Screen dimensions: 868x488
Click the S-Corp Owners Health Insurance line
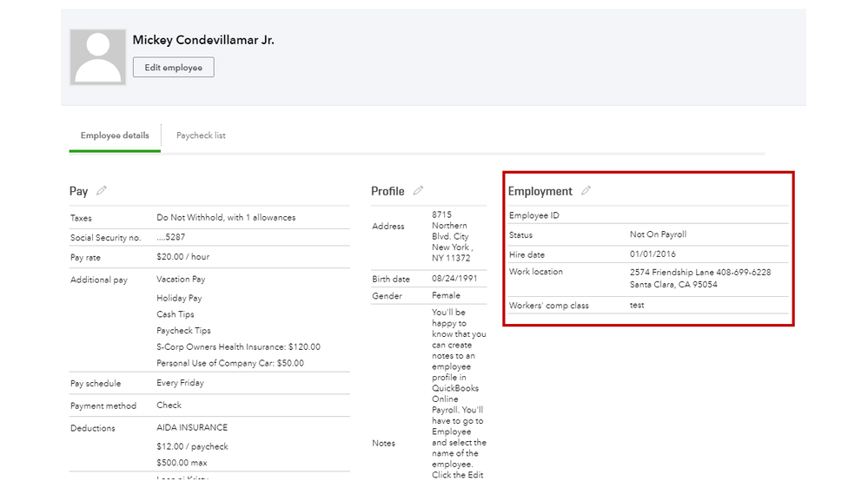(x=238, y=347)
